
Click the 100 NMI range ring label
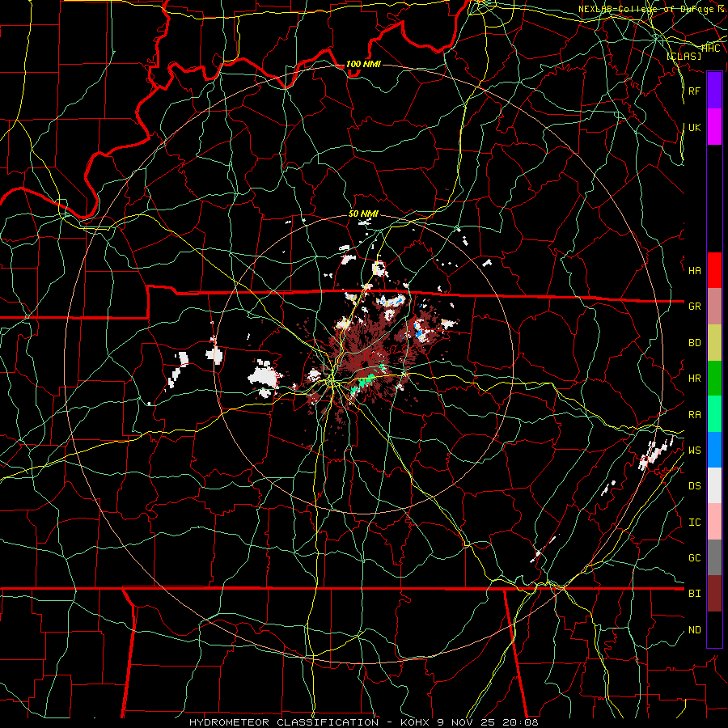363,64
